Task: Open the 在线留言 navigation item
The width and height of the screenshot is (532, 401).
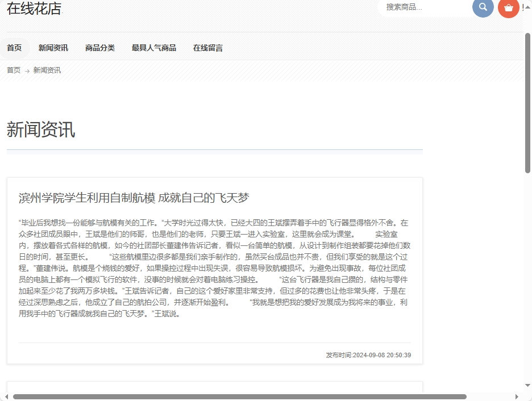Action: [x=207, y=48]
